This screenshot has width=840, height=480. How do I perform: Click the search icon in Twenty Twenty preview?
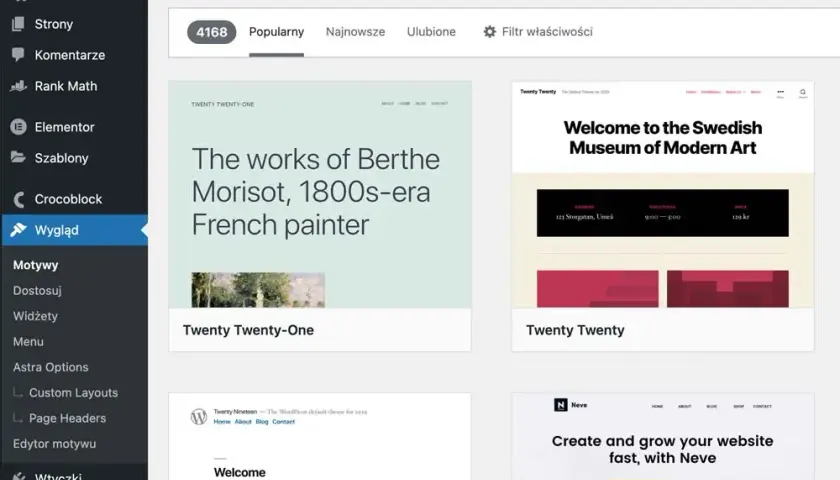[802, 93]
